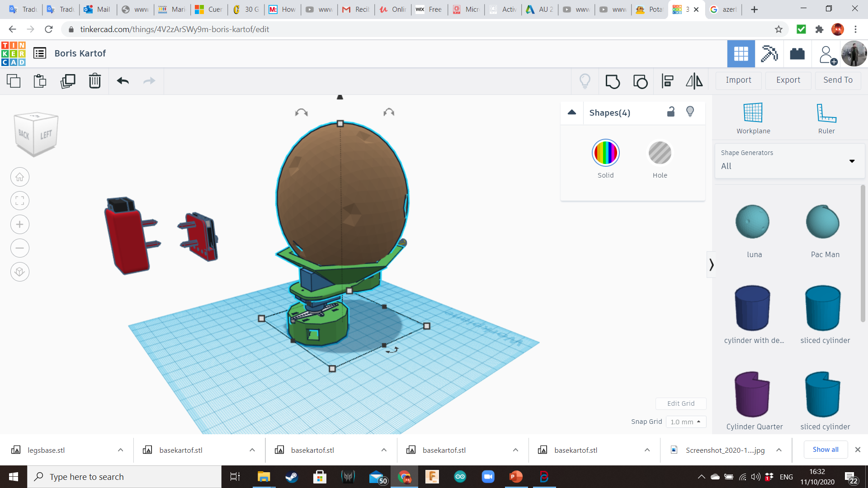The width and height of the screenshot is (868, 488).
Task: Collapse the Shapes(4) inspector panel
Action: (572, 113)
